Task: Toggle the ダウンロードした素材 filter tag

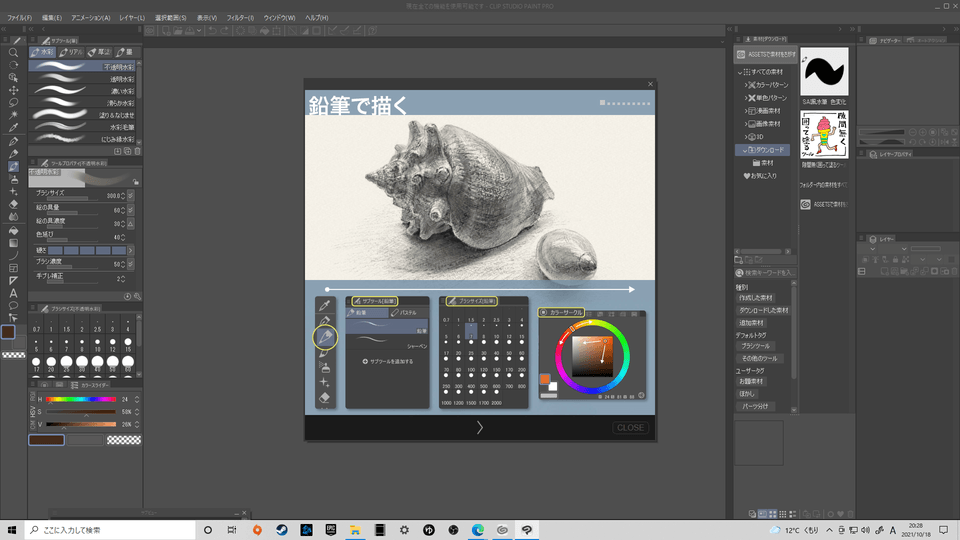Action: pos(763,310)
